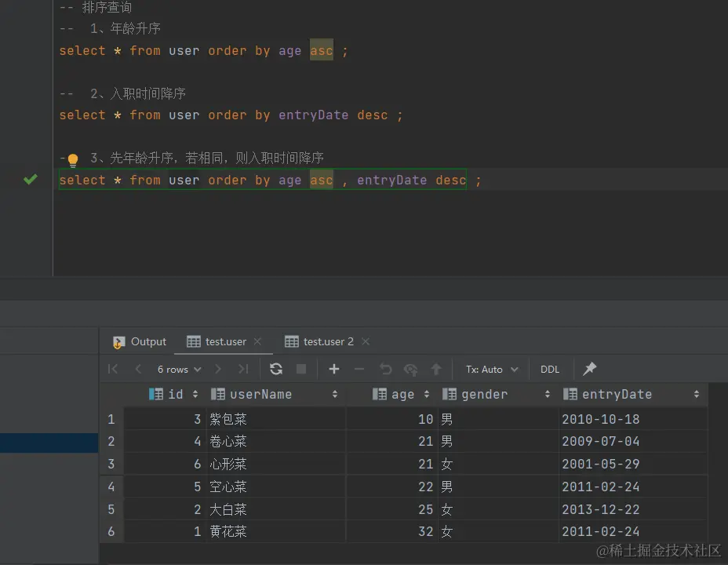Open the 6 rows page size dropdown
Viewport: 728px width, 565px height.
(179, 369)
